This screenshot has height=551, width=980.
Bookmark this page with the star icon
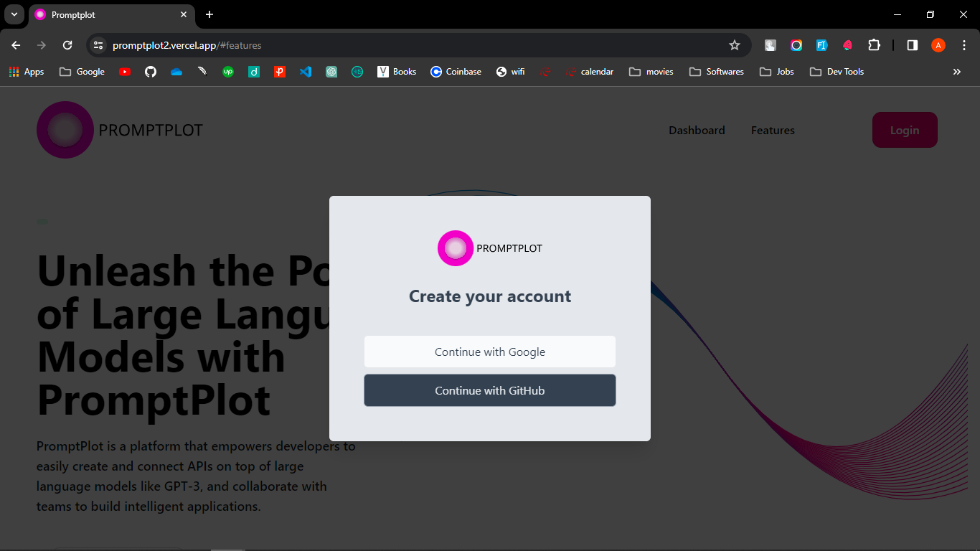[x=735, y=45]
